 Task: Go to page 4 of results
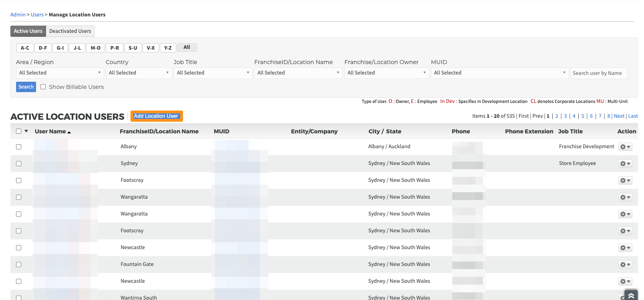point(574,116)
